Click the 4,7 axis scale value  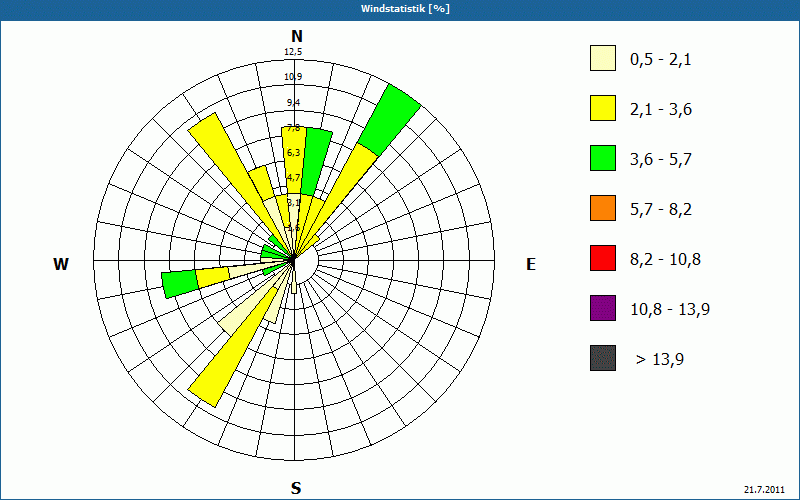[293, 178]
